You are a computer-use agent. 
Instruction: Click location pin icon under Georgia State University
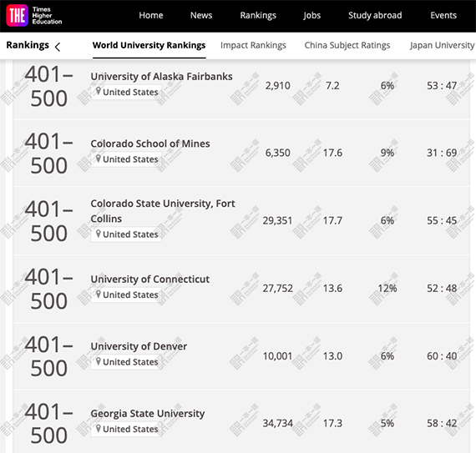(99, 428)
